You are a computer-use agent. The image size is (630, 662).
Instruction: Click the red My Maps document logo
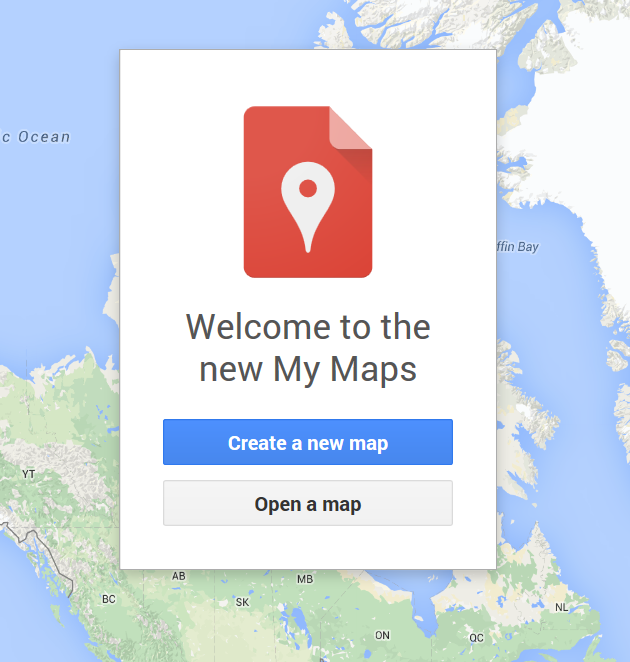pos(308,192)
